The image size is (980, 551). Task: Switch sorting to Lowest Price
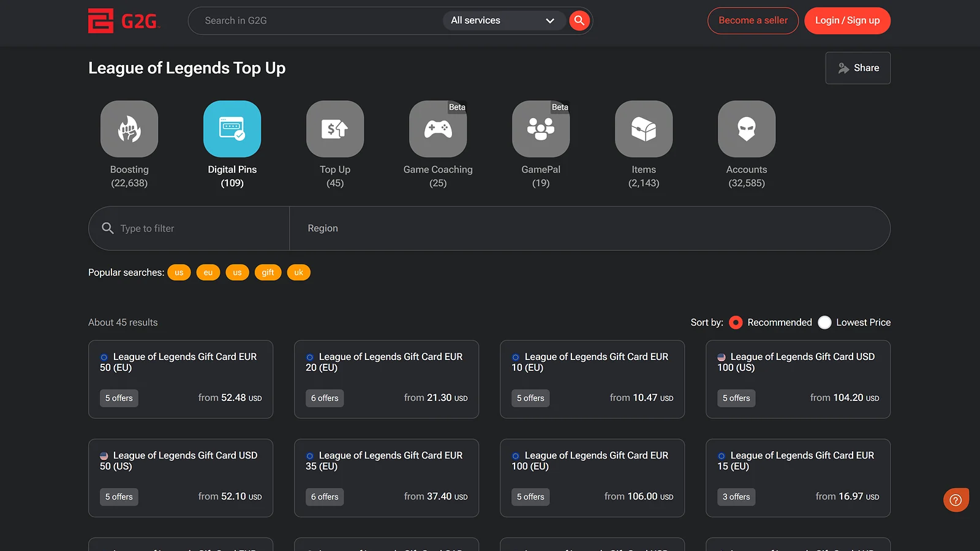point(824,322)
